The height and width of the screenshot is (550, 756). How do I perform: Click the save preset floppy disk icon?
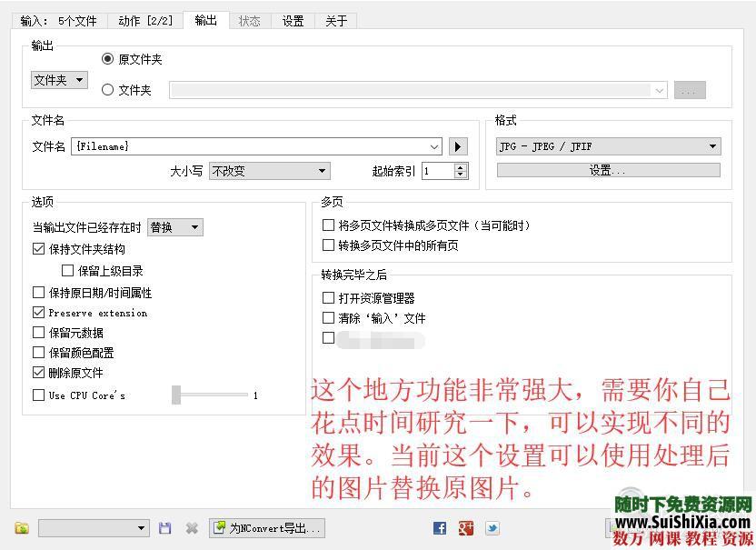165,528
